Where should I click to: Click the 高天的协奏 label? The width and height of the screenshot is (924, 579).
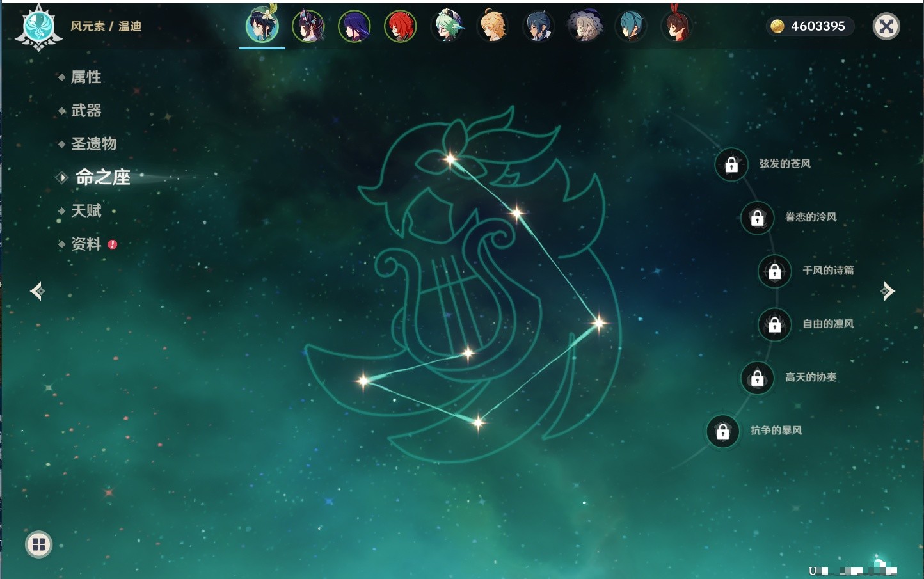[x=811, y=377]
